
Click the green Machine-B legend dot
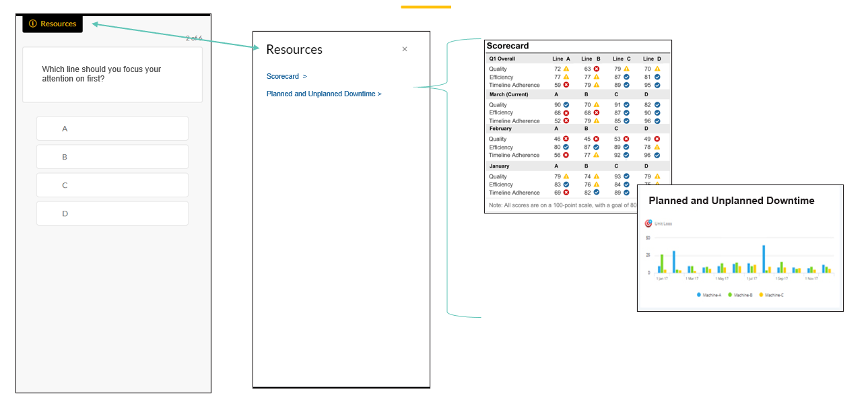point(730,295)
